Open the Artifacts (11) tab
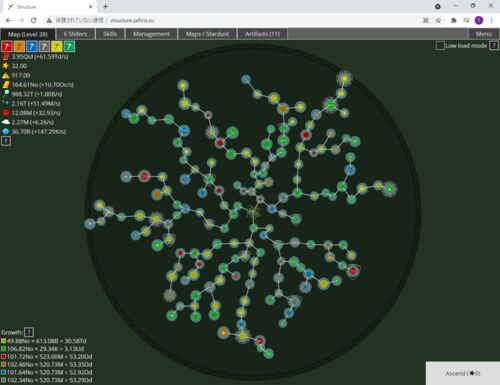 coord(263,34)
